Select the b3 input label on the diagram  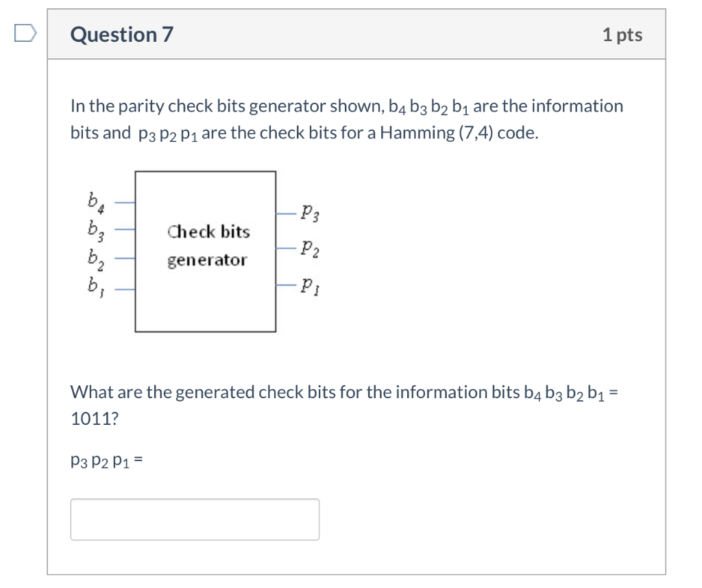pos(94,228)
